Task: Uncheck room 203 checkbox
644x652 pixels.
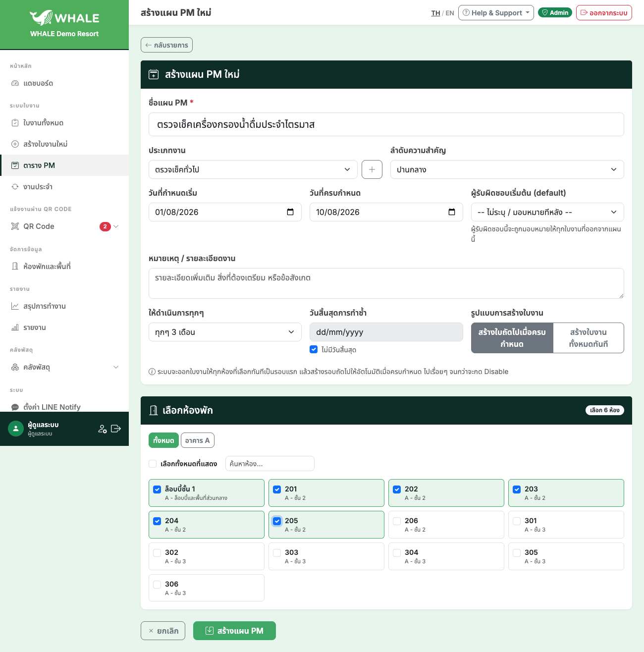Action: (x=517, y=489)
